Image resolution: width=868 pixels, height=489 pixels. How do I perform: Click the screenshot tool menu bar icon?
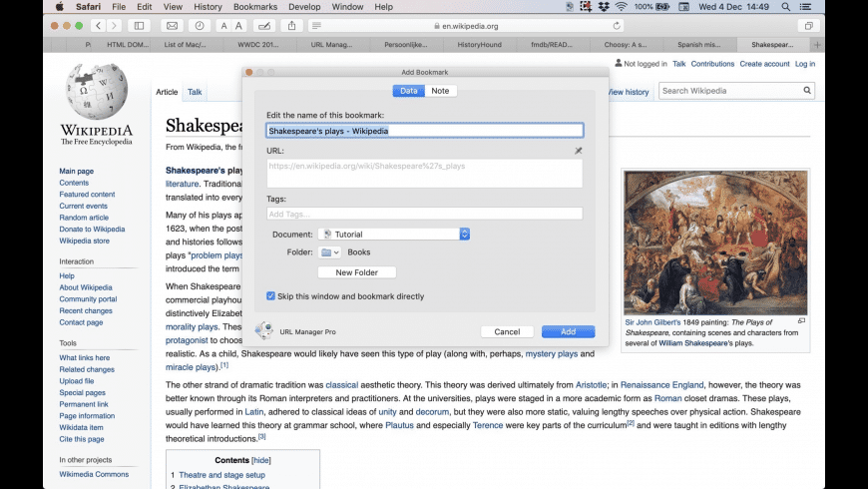point(585,7)
